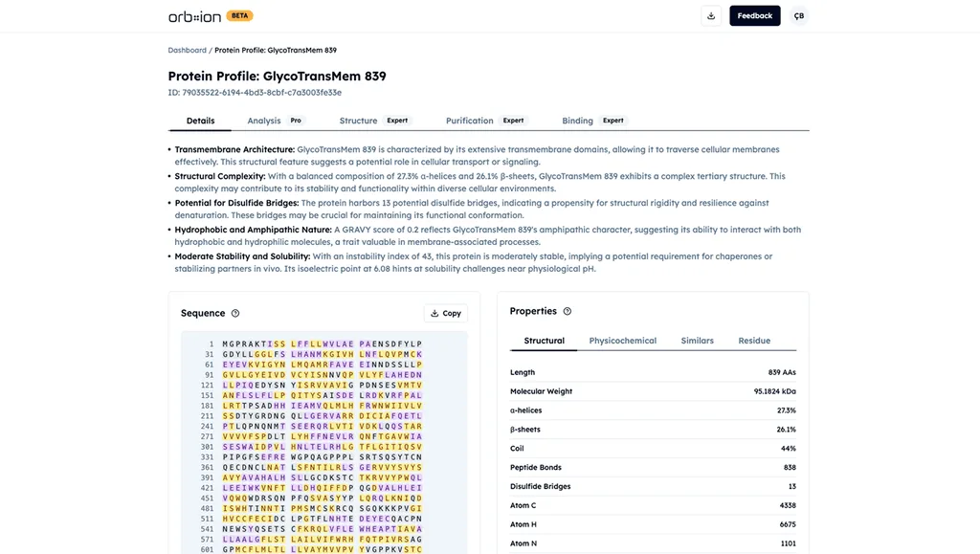Open the user avatar menu
This screenshot has width=980, height=554.
pyautogui.click(x=799, y=16)
